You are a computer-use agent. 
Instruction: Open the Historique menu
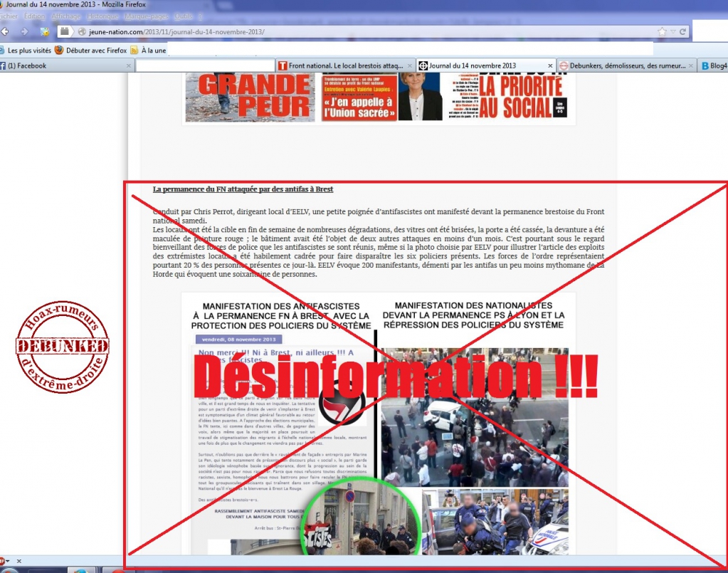coord(102,16)
